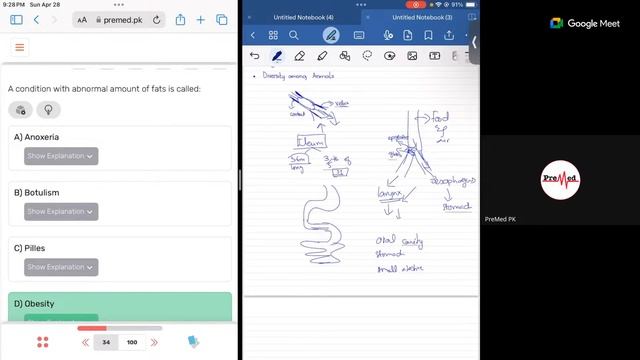Viewport: 640px width, 360px height.
Task: Open a new Safari tab
Action: [200, 20]
